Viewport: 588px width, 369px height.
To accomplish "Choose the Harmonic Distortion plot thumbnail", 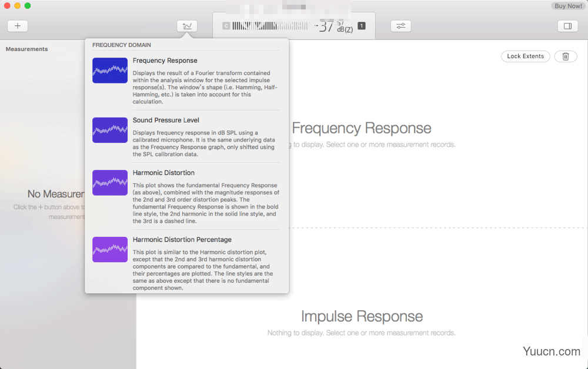I will click(109, 183).
